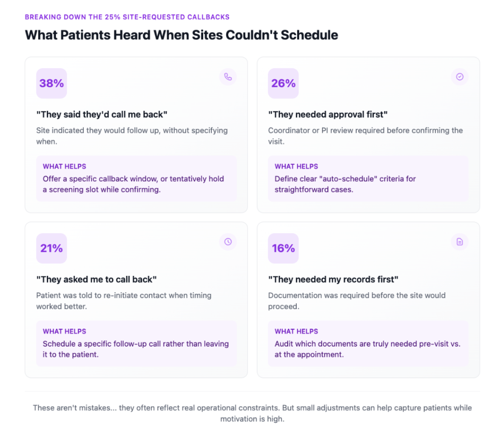Click the 38% percentage badge
The image size is (504, 438).
point(51,83)
